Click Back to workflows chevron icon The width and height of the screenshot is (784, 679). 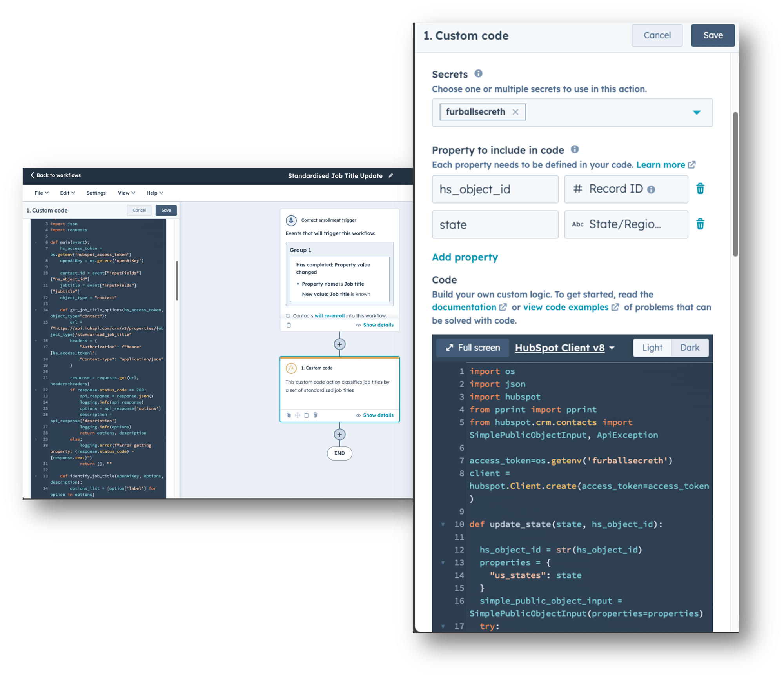click(32, 175)
